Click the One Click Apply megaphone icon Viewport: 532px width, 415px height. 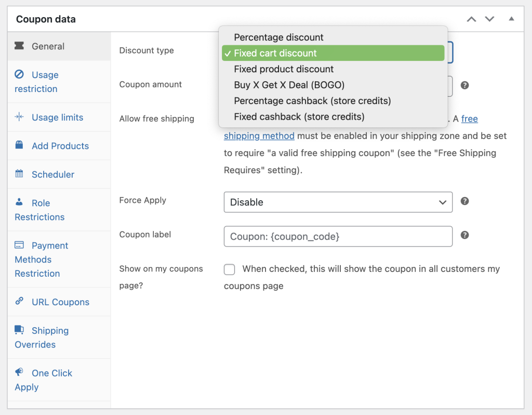coord(19,372)
